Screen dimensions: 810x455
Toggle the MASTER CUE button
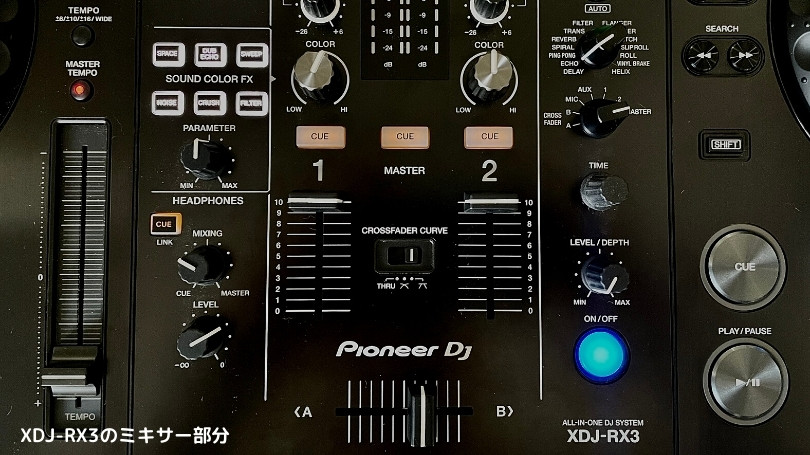click(x=405, y=136)
